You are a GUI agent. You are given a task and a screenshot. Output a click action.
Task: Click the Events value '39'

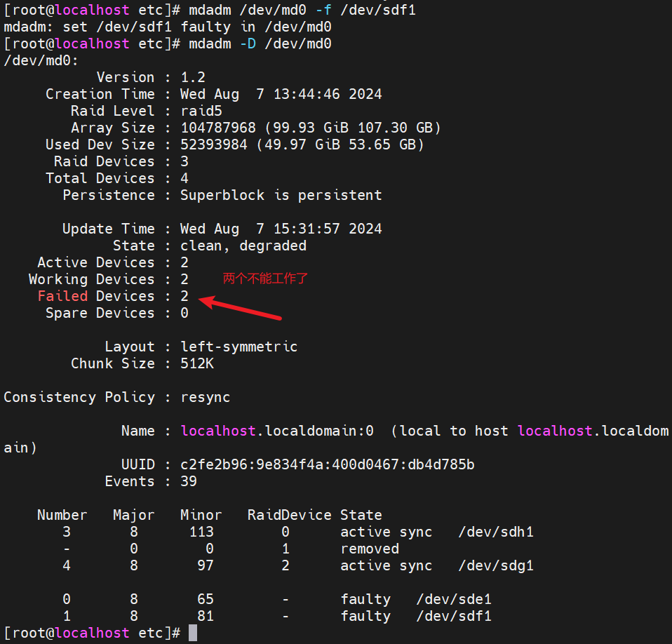tap(189, 481)
